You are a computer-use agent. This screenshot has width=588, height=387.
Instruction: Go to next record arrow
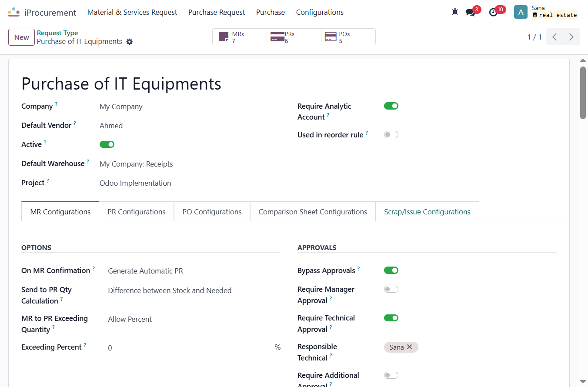tap(571, 37)
